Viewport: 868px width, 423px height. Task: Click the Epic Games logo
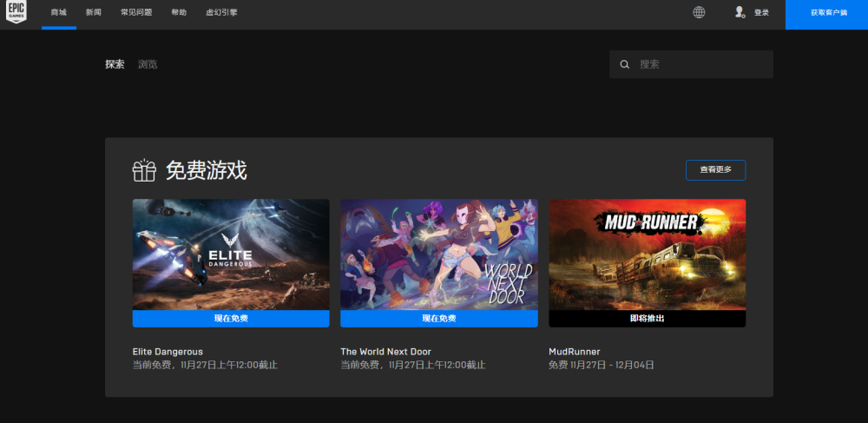point(16,11)
